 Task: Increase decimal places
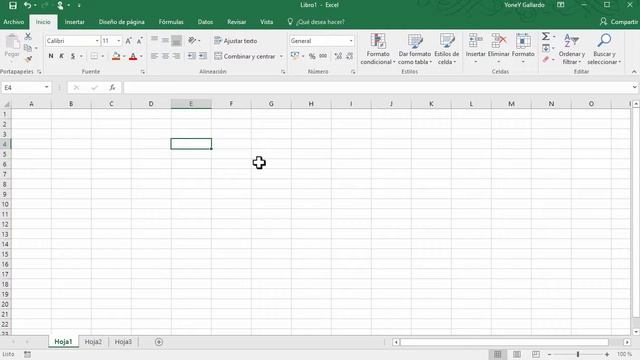click(x=338, y=56)
